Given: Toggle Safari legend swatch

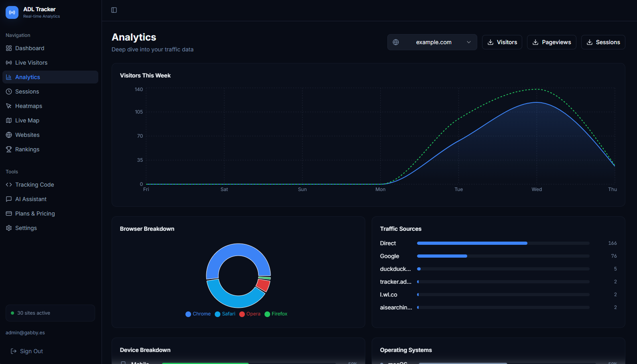Looking at the screenshot, I should click(x=218, y=314).
